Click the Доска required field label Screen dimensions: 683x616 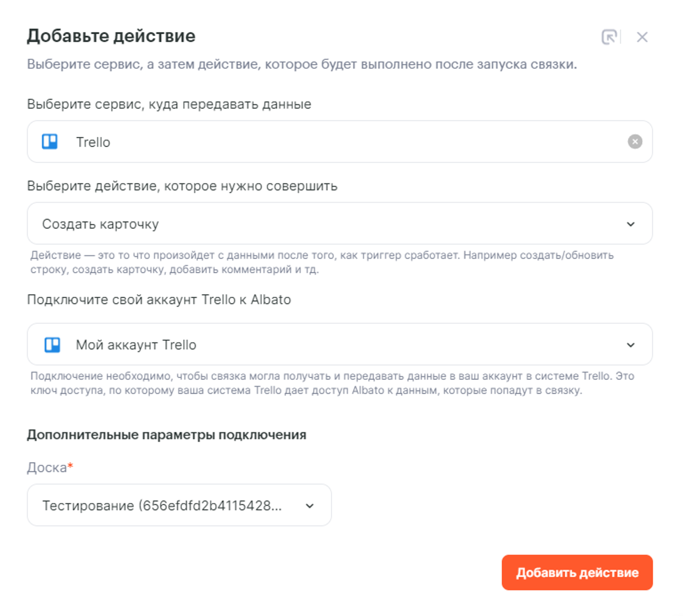[47, 468]
